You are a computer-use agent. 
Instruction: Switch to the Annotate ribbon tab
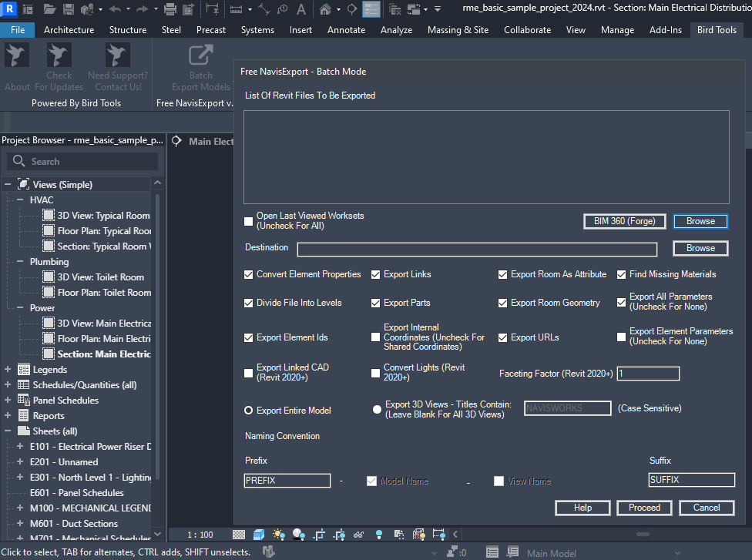(346, 30)
